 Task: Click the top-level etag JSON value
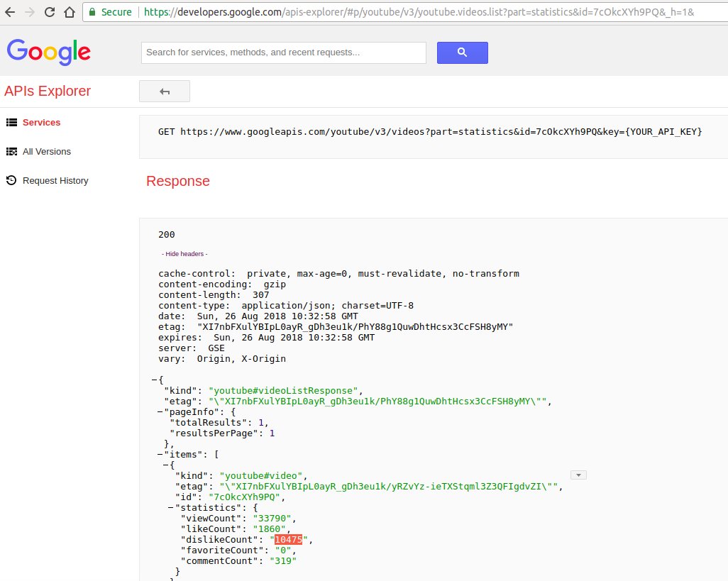pos(377,402)
